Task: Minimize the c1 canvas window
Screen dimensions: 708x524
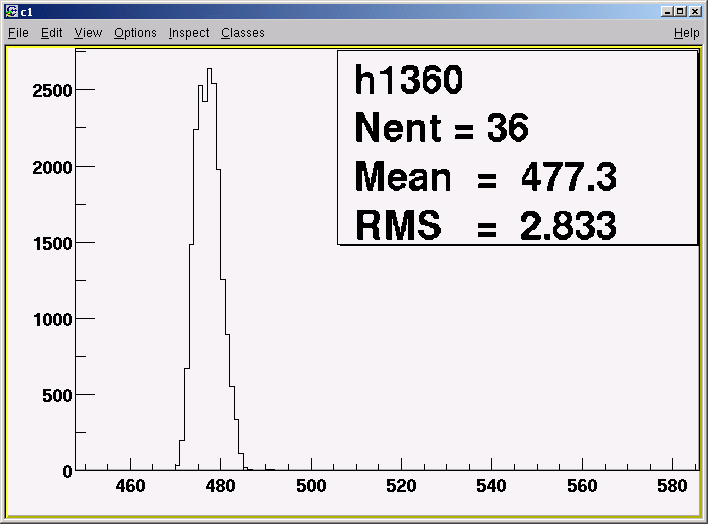Action: 666,11
